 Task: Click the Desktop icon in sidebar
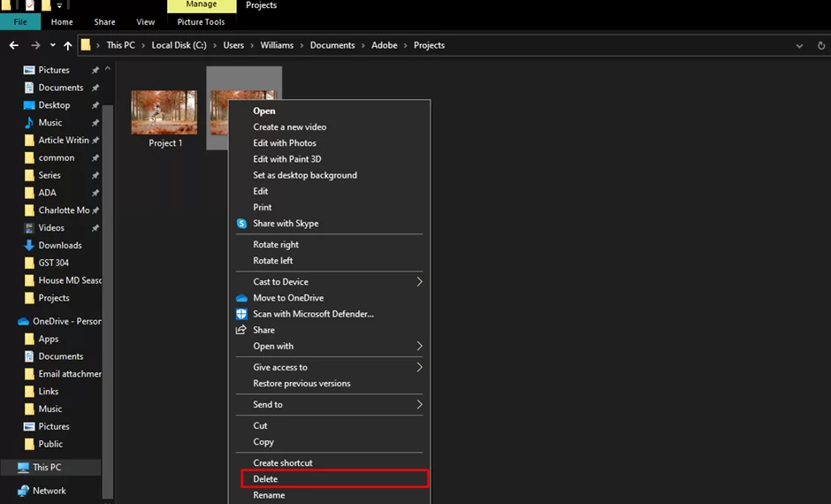[x=29, y=105]
